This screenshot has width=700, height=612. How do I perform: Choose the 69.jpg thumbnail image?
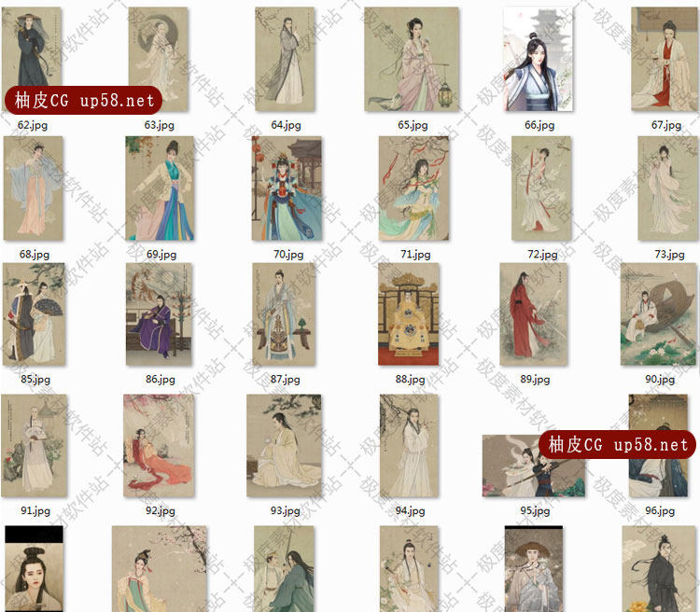pyautogui.click(x=160, y=188)
